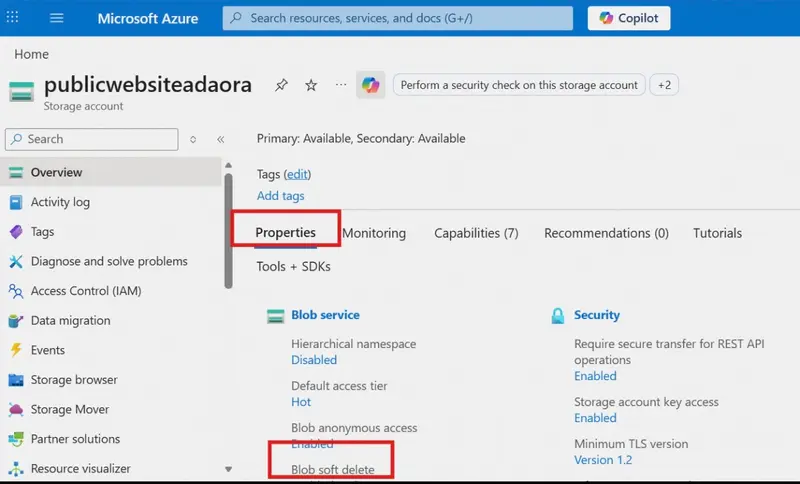Click the Storage Mover icon
Screen dimensions: 800x484
click(x=16, y=410)
